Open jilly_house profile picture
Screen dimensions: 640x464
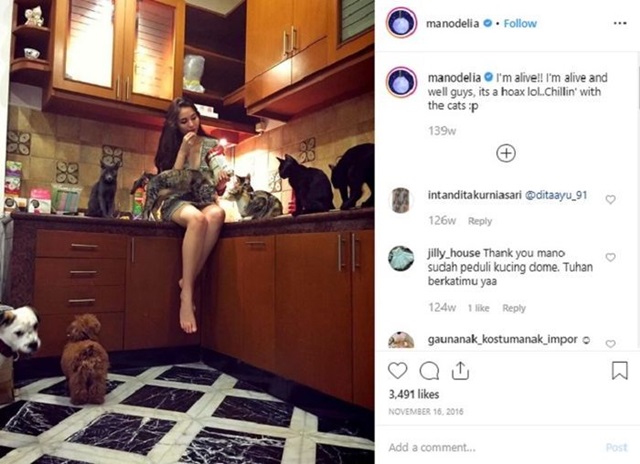[x=401, y=258]
